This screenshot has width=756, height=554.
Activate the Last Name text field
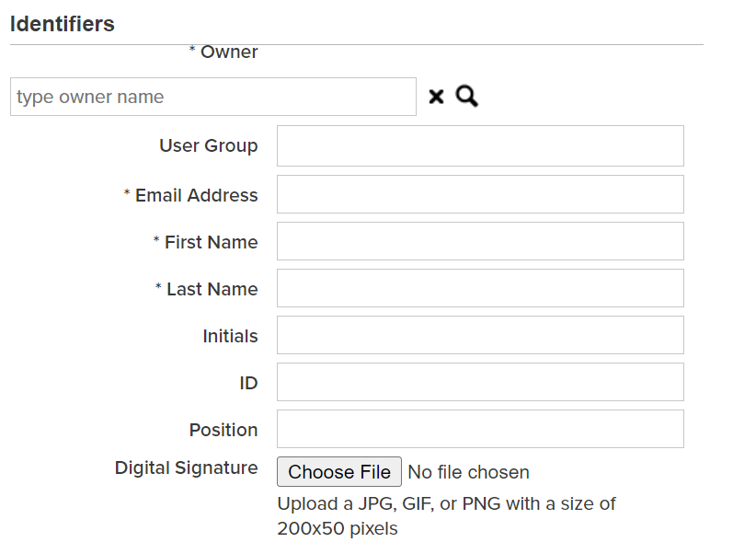pos(480,288)
